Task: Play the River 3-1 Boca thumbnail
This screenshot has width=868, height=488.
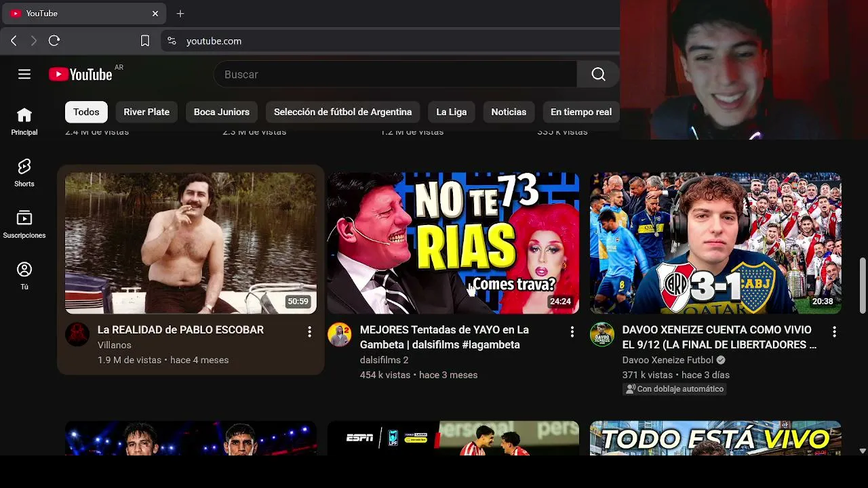Action: (715, 243)
